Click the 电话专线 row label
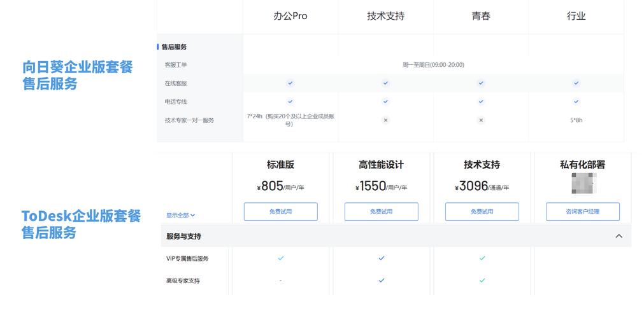 pos(176,102)
